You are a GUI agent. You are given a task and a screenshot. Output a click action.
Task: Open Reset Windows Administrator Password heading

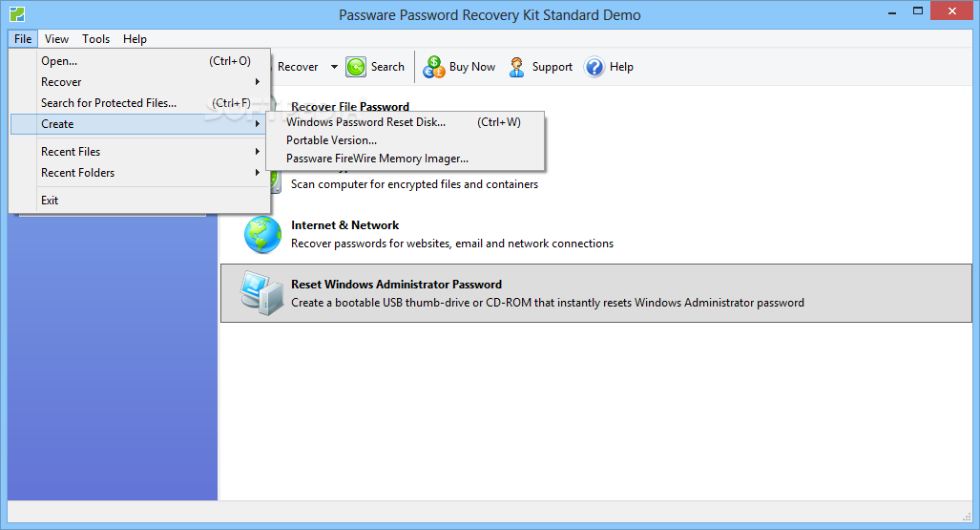396,284
